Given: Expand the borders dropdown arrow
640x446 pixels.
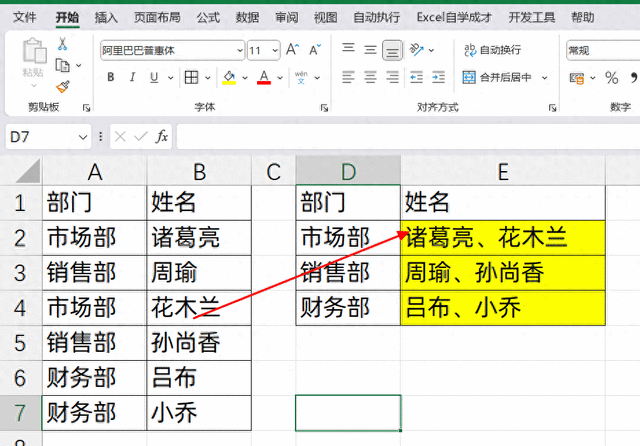Looking at the screenshot, I should [208, 78].
